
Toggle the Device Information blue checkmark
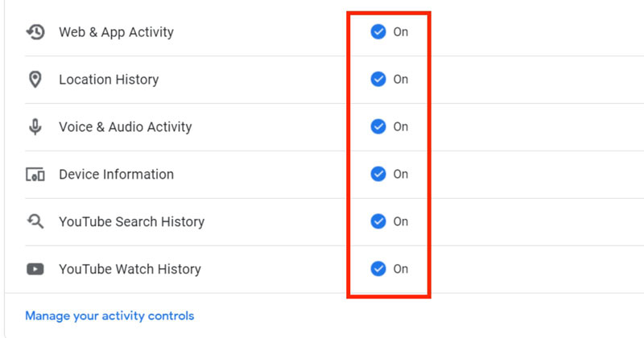point(378,175)
